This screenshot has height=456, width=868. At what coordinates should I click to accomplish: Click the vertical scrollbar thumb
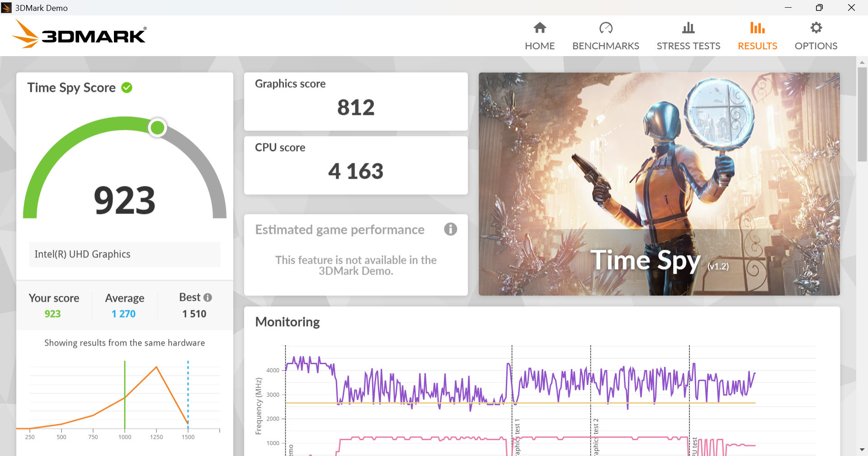coord(862,114)
